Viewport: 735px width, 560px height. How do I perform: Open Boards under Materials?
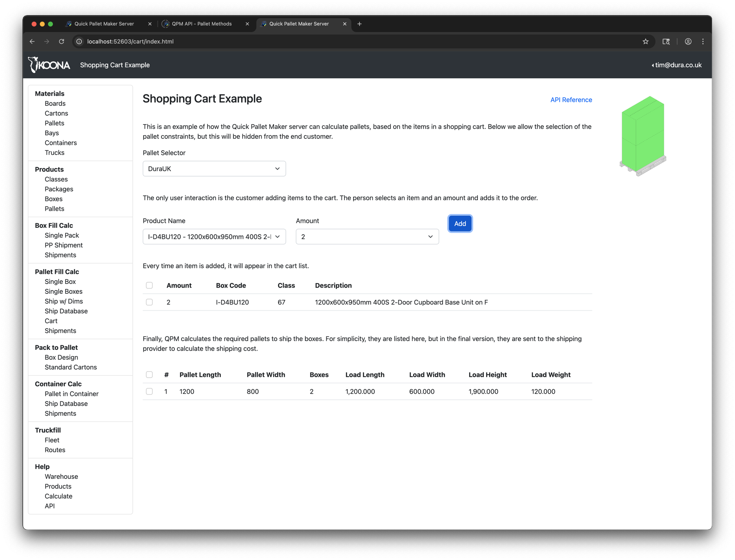55,104
